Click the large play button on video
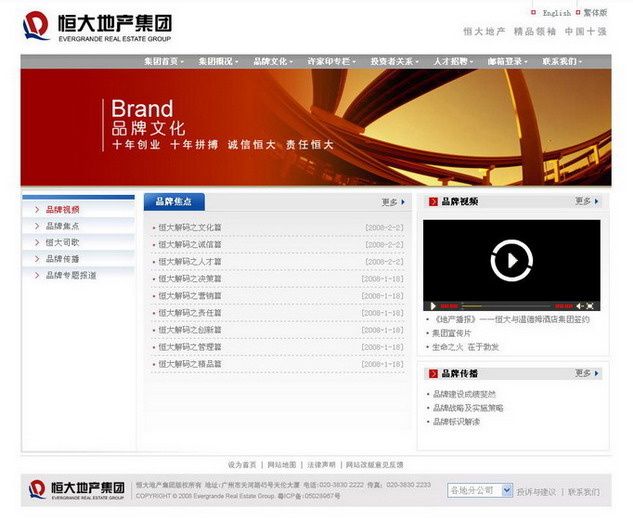The height and width of the screenshot is (520, 633). (511, 260)
